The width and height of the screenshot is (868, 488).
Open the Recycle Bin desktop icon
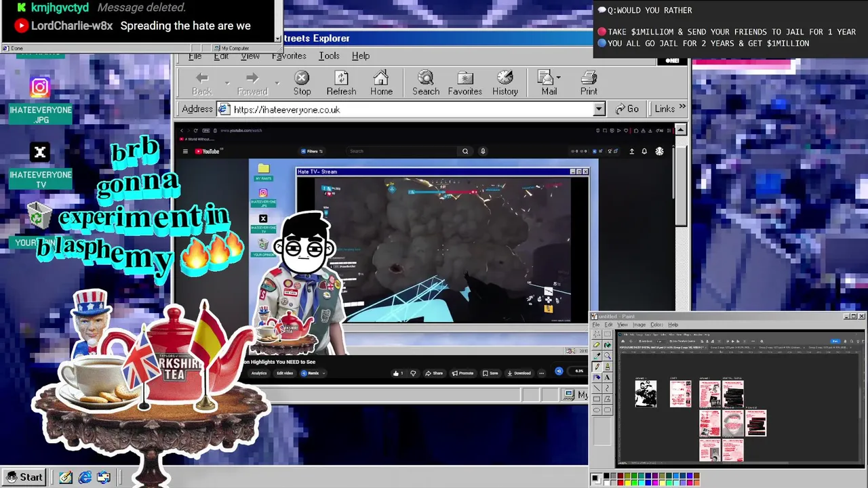click(x=40, y=216)
